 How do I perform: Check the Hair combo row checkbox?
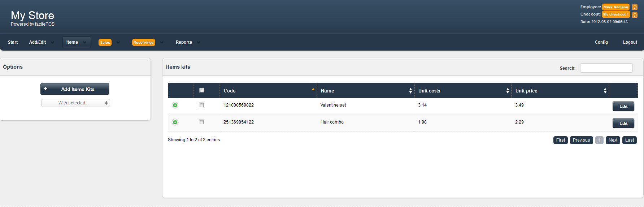[x=201, y=122]
